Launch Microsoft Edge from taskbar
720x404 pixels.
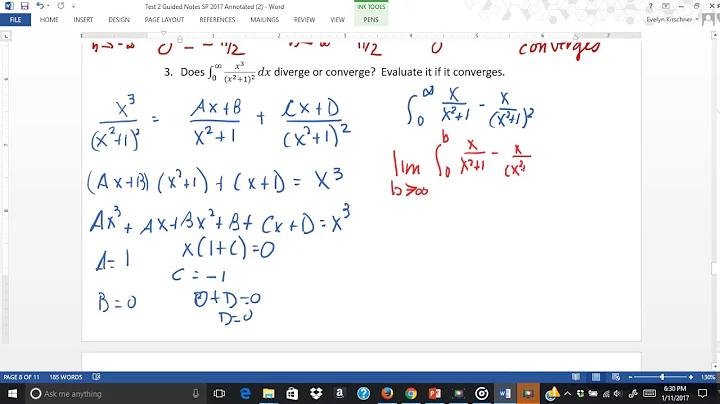pyautogui.click(x=245, y=393)
